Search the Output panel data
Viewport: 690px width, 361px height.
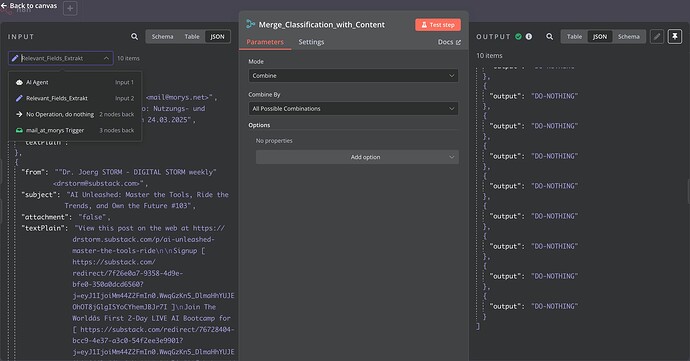pos(550,37)
